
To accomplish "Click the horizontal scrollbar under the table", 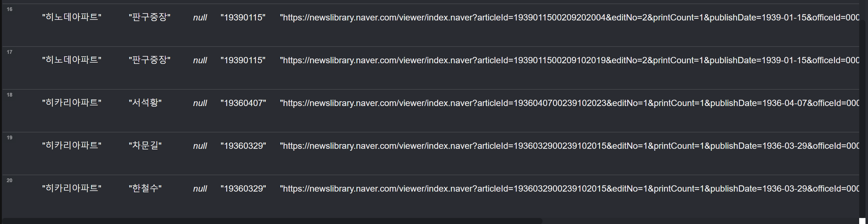I will [272, 221].
